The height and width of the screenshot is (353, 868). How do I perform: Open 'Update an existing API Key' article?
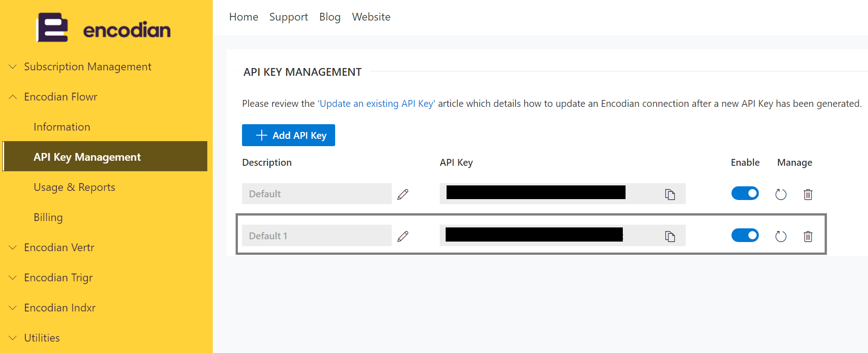[376, 104]
